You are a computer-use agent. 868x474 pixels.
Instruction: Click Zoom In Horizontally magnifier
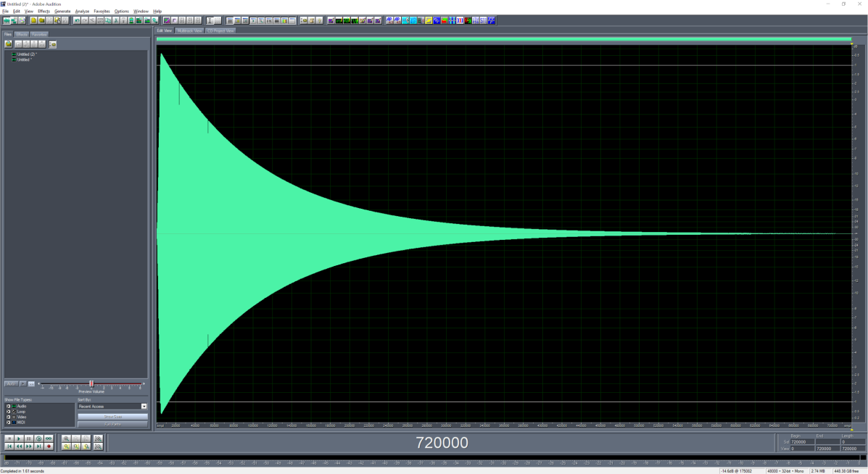(66, 438)
